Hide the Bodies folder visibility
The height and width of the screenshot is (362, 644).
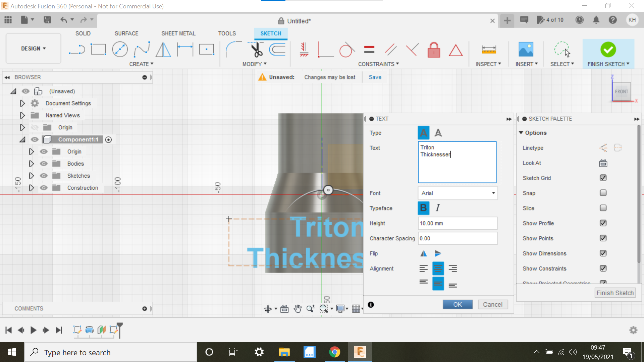coord(44,164)
